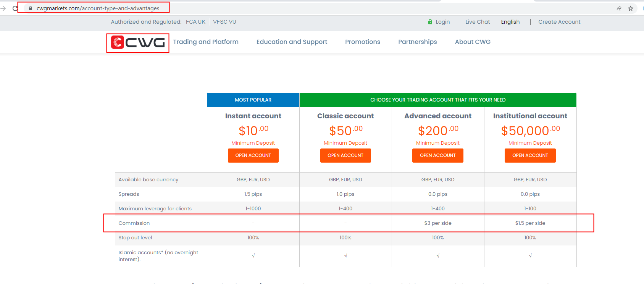Screen dimensions: 644x284
Task: Bookmark this page with star icon
Action: (x=631, y=8)
